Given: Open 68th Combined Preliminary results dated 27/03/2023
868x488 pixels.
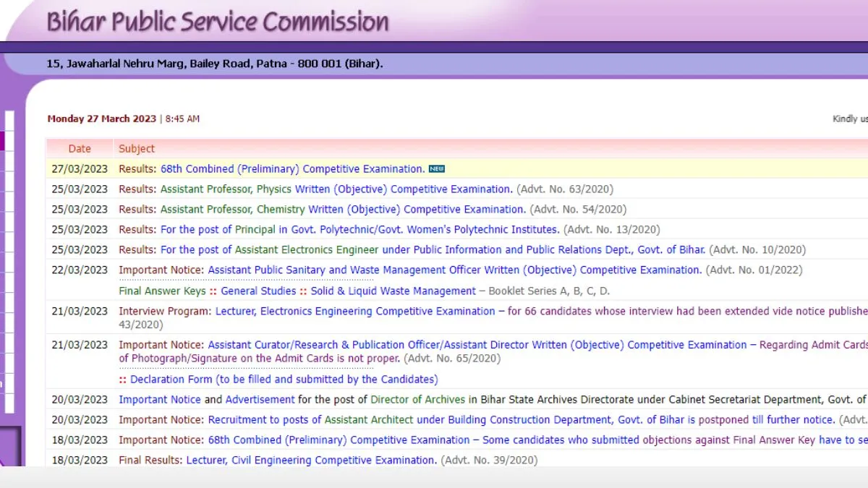Looking at the screenshot, I should (x=292, y=169).
